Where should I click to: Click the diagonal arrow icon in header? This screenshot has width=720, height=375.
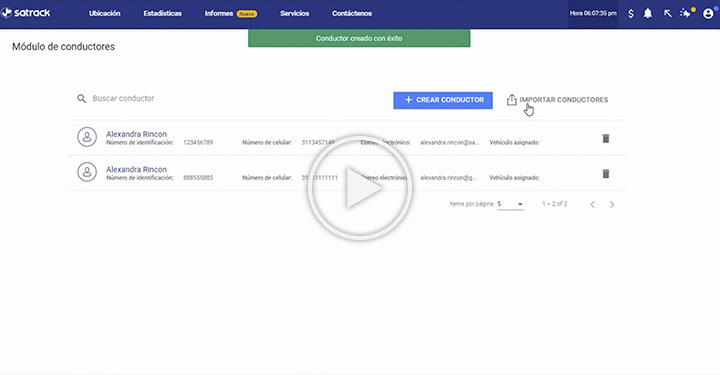[x=668, y=13]
